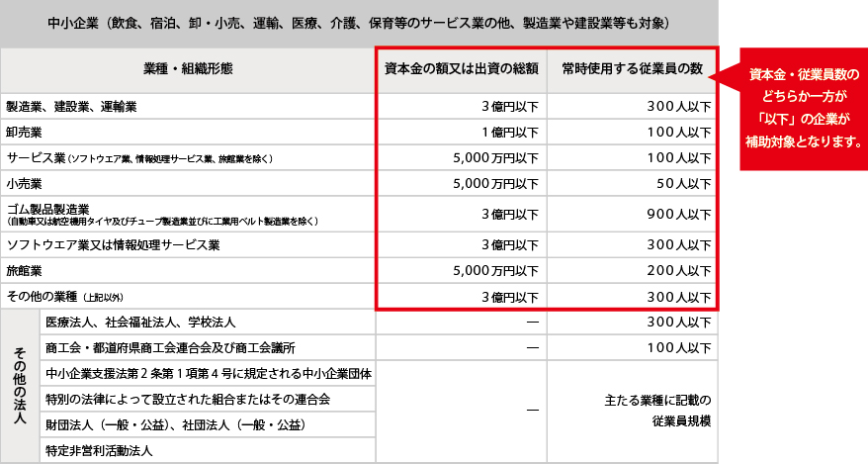Select the 卸売業 row label

25,132
